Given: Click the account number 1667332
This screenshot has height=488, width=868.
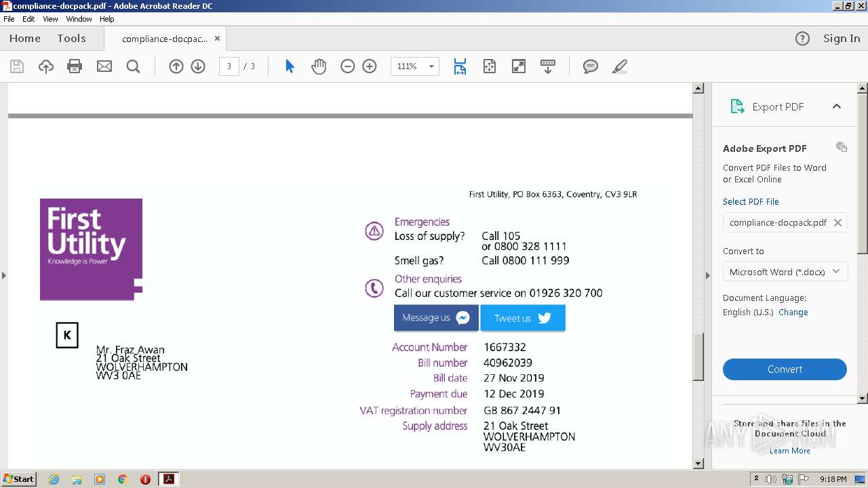Looking at the screenshot, I should tap(505, 347).
